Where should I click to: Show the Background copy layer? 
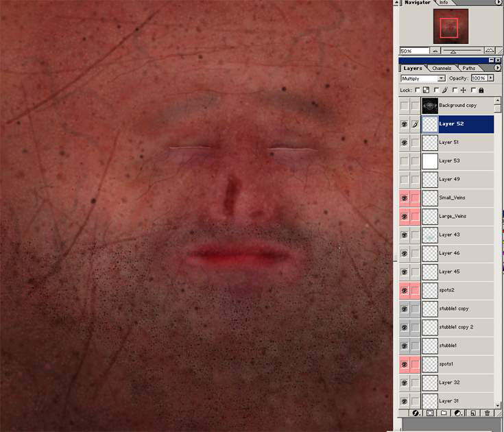point(405,106)
